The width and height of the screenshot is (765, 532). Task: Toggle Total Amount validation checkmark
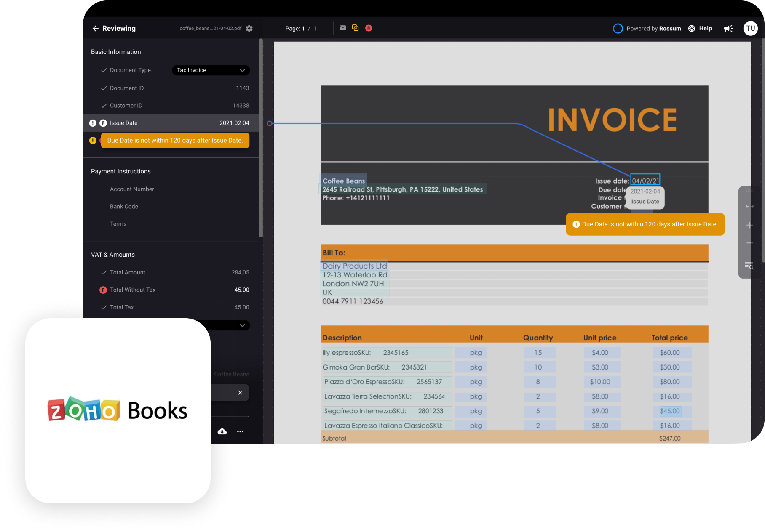tap(104, 273)
